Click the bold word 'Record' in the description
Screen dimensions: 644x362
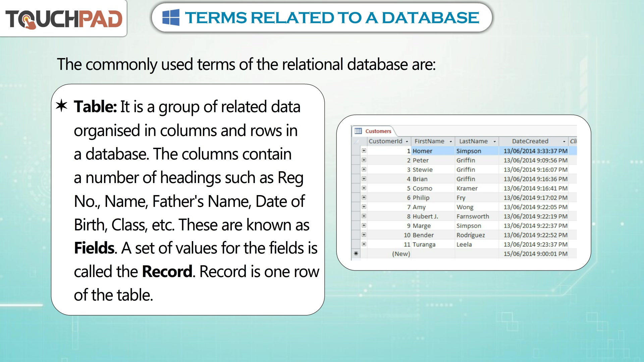click(167, 272)
